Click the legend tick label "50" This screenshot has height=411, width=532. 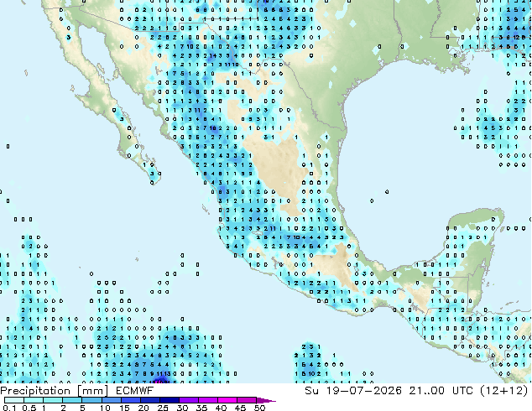[x=259, y=408]
